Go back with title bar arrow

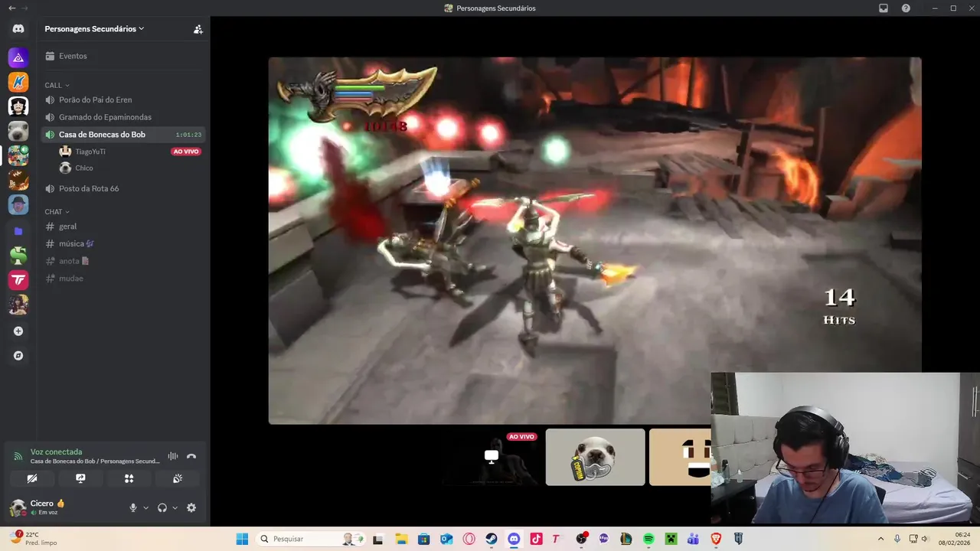11,8
